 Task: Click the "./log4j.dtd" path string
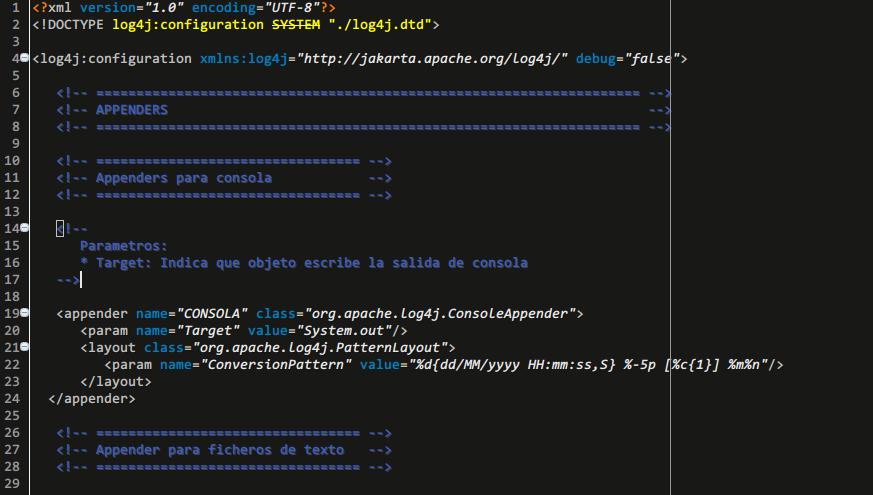(380, 25)
